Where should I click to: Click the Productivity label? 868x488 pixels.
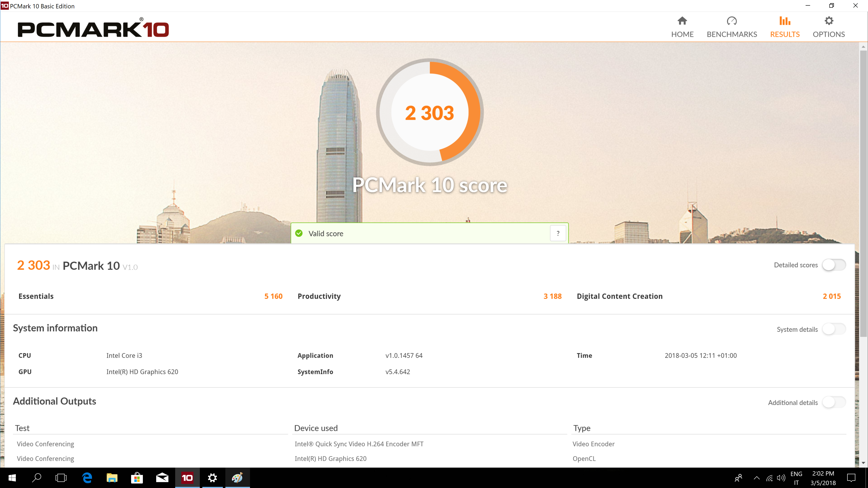[x=319, y=296]
